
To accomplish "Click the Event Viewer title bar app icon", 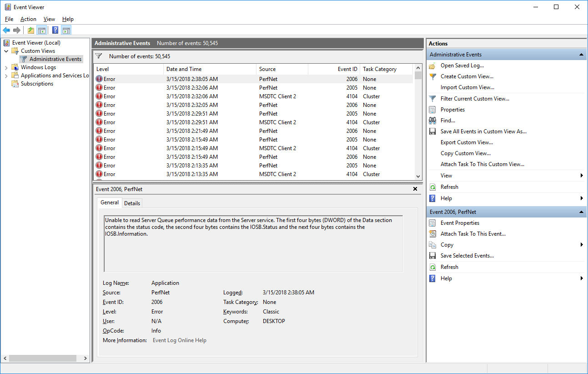I will click(x=8, y=7).
